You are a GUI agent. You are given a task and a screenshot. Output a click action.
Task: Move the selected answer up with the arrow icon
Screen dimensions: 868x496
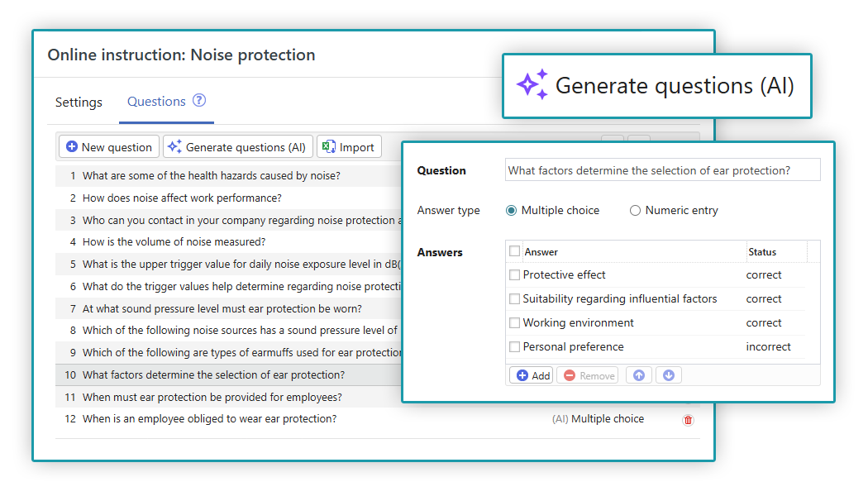click(x=637, y=374)
